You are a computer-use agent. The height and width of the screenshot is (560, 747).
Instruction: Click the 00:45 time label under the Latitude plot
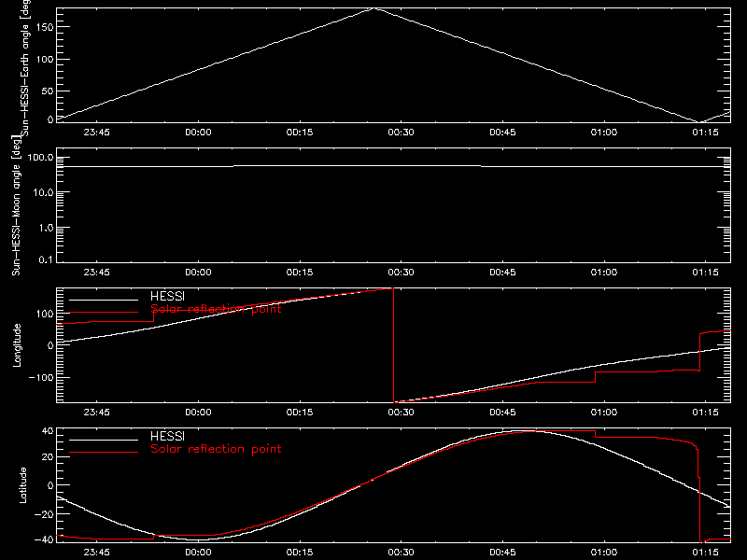pyautogui.click(x=502, y=552)
